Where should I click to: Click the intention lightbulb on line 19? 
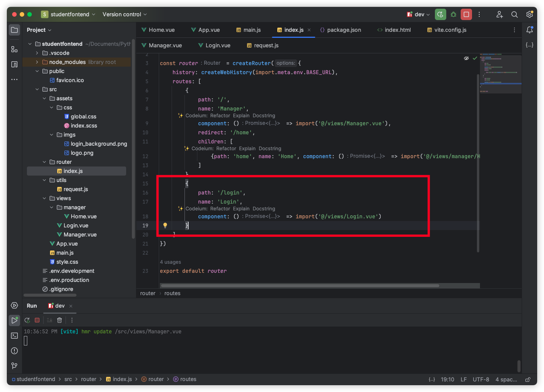pyautogui.click(x=165, y=226)
